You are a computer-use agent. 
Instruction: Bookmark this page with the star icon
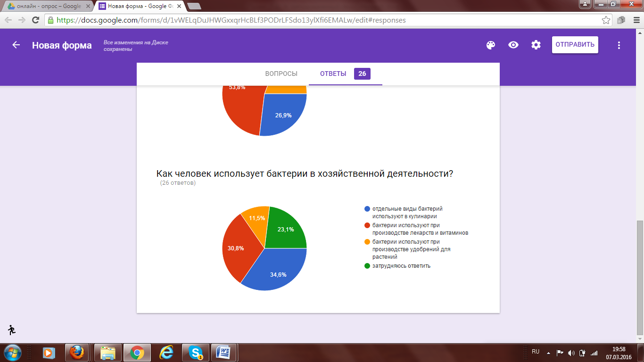606,20
